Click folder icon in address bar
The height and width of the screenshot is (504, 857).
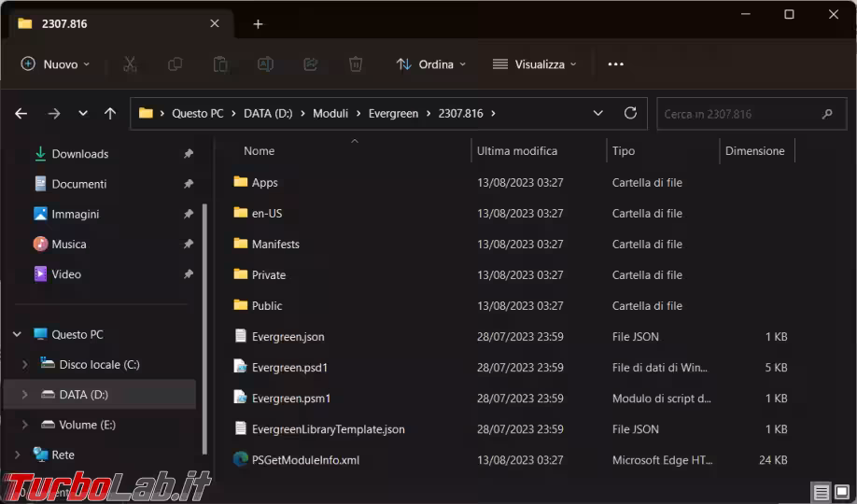pyautogui.click(x=146, y=113)
